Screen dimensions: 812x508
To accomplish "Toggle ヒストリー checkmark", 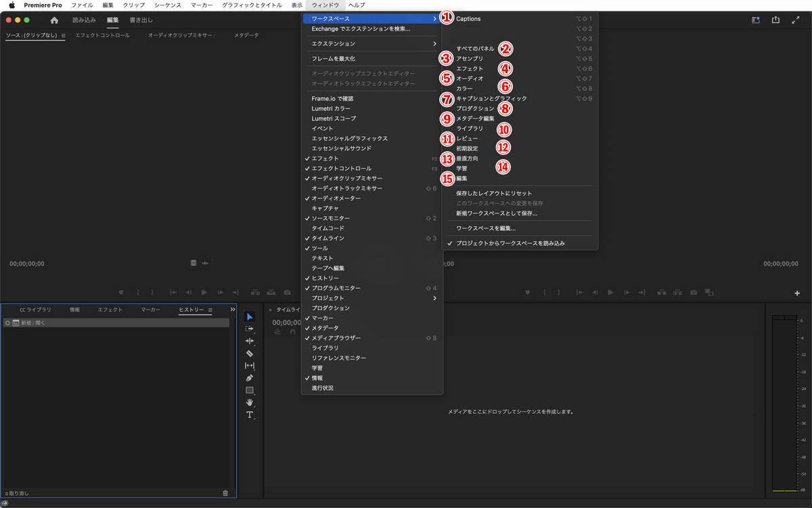I will 371,278.
